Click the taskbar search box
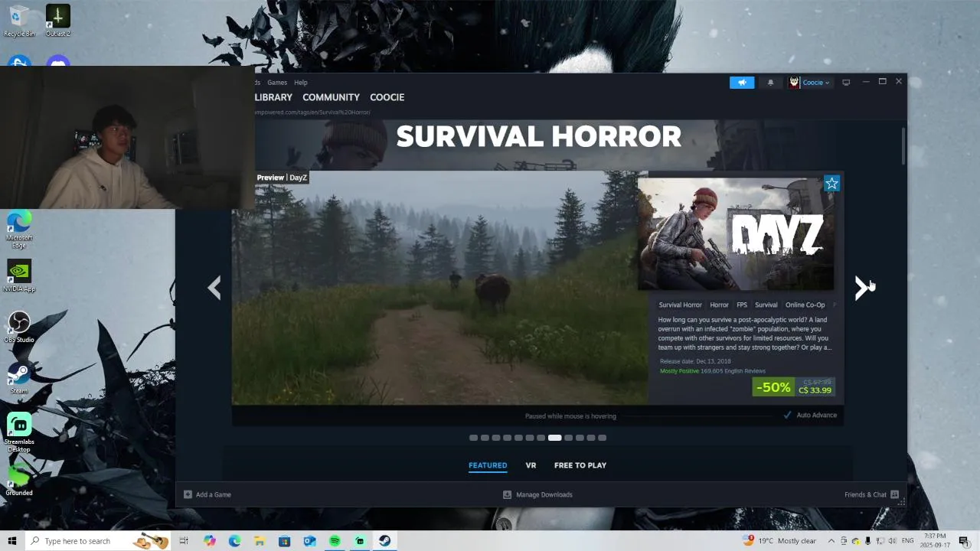The image size is (980, 551). (x=100, y=541)
